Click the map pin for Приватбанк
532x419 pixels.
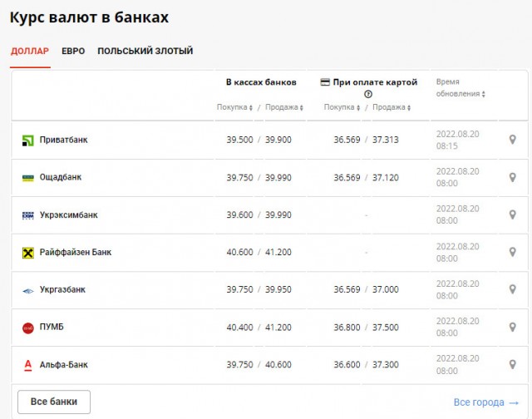pyautogui.click(x=513, y=140)
